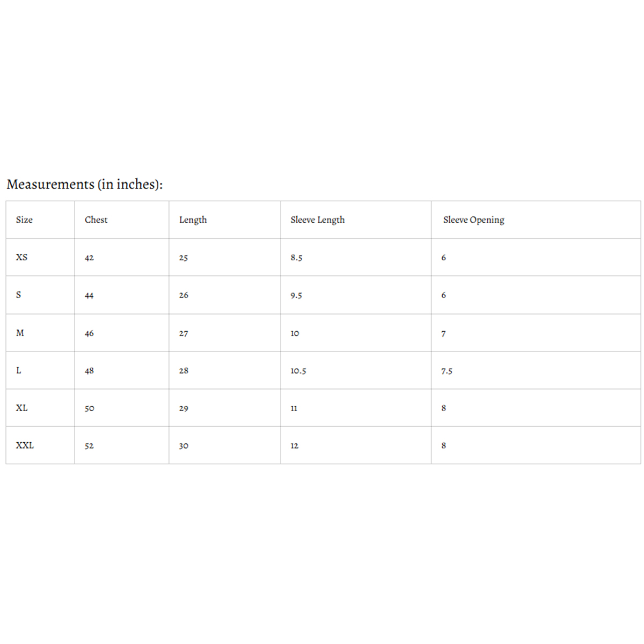Click sleeve length 10.5 in L row

(298, 371)
